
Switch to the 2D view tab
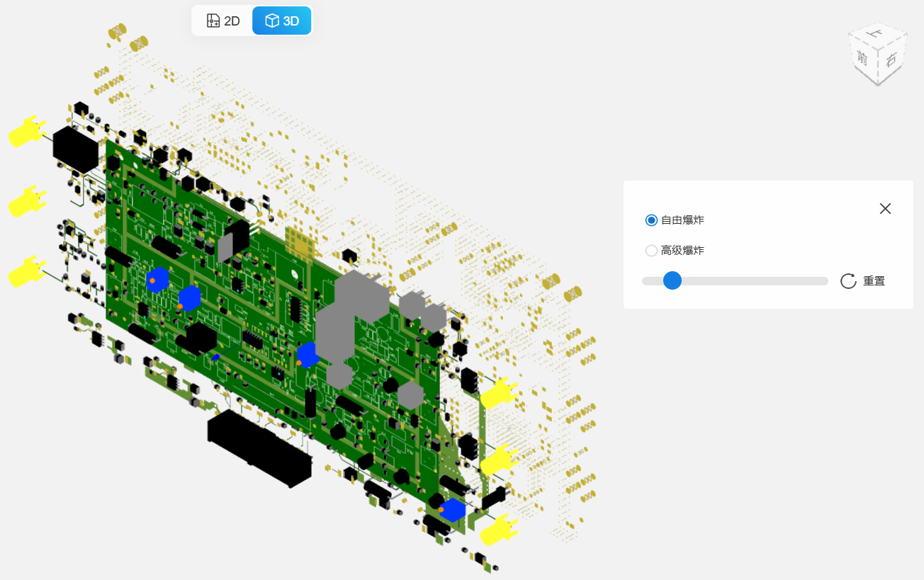coord(222,21)
